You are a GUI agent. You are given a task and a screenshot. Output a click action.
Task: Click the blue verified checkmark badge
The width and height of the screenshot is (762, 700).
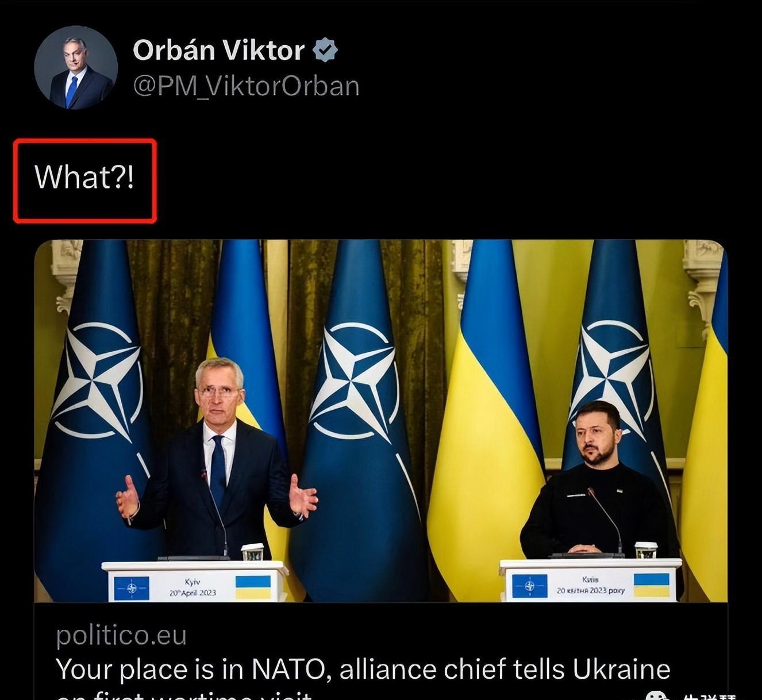tap(325, 50)
